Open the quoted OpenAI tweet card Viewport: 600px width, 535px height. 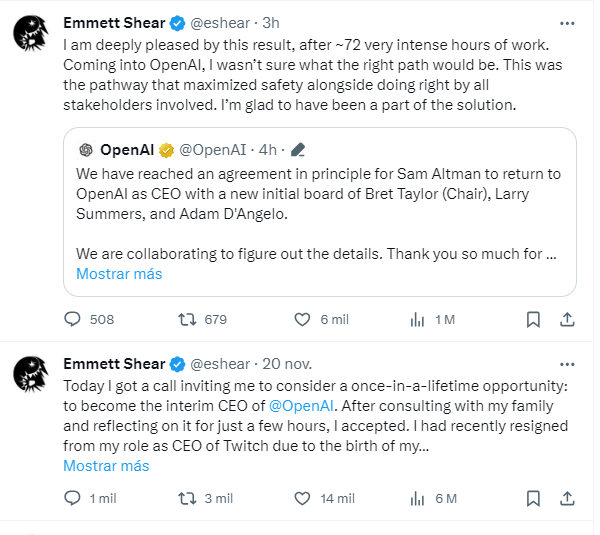point(320,212)
